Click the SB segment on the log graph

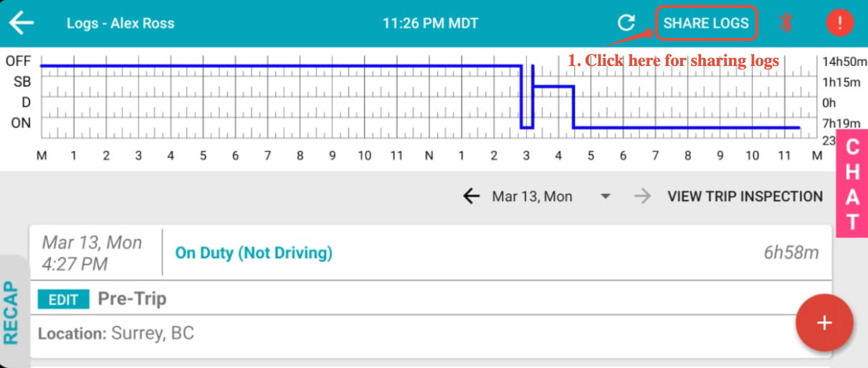point(553,87)
